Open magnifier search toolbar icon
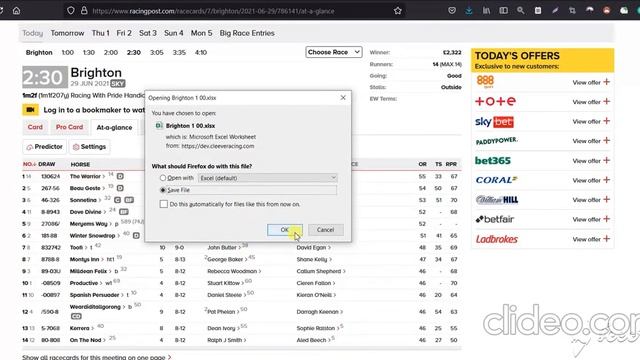The image size is (640, 360). coord(520,11)
